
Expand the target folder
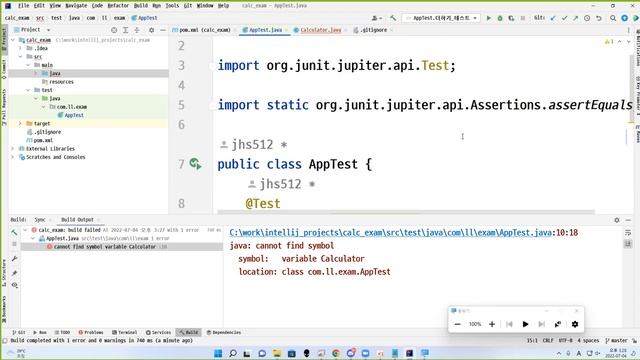pyautogui.click(x=20, y=123)
